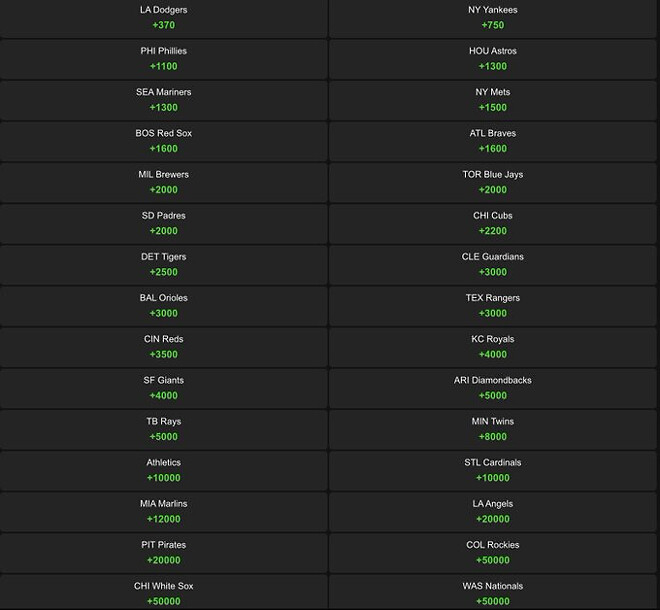Select COL Rockies +50000 odds
Image resolution: width=660 pixels, height=610 pixels.
(493, 552)
